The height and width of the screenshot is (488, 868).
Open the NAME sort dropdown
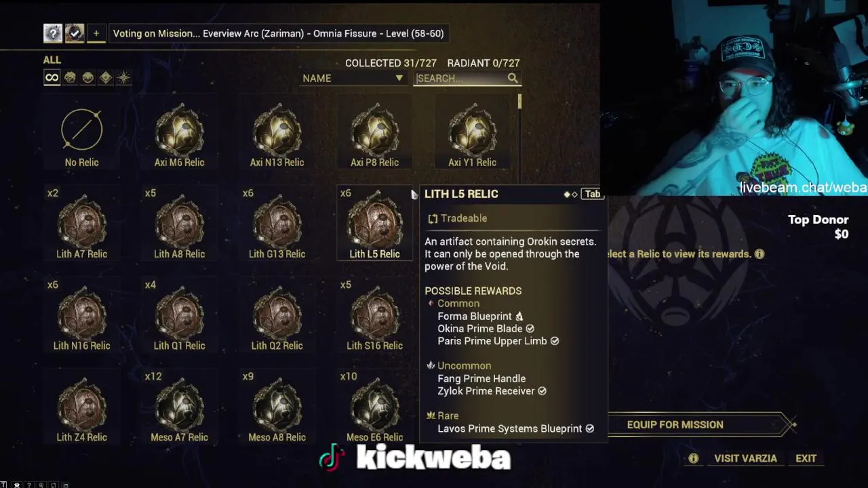(353, 78)
